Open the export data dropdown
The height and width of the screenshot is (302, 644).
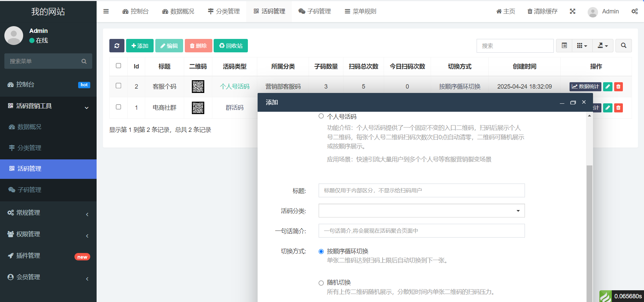click(x=603, y=46)
